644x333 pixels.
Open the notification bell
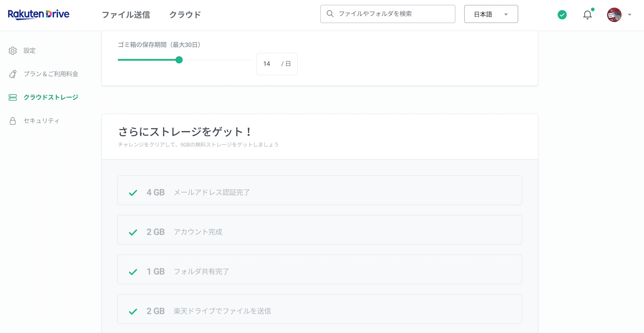(x=587, y=15)
